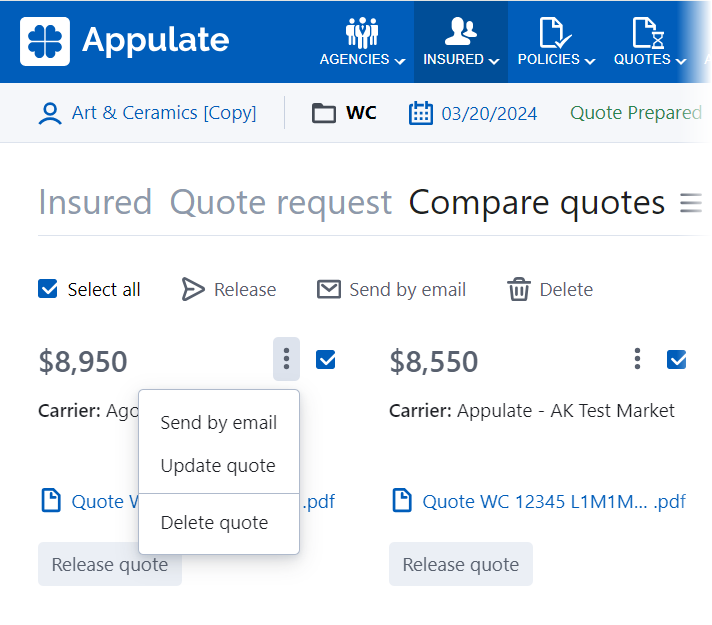The height and width of the screenshot is (625, 712).
Task: Choose Update quote from the context menu
Action: click(x=217, y=466)
